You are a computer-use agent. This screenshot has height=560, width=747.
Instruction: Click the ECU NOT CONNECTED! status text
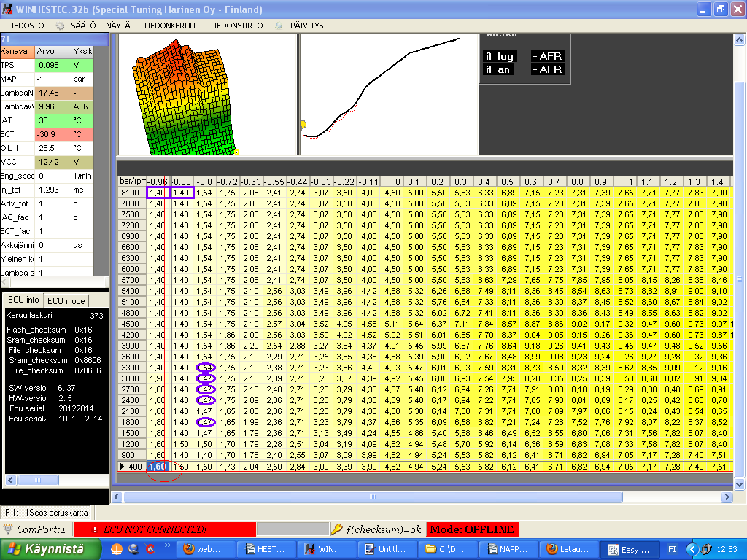coord(155,529)
